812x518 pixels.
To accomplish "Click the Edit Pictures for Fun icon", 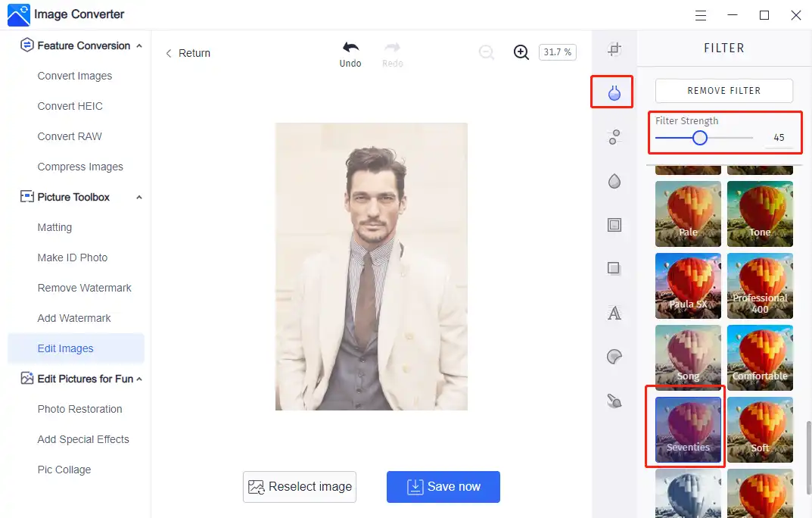I will point(27,378).
